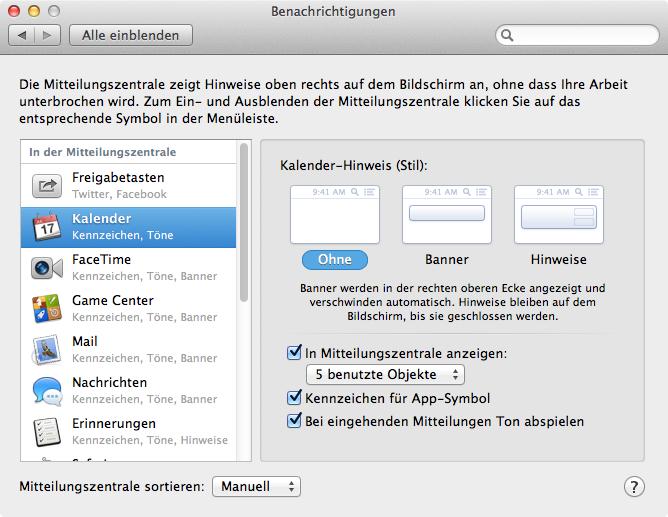Click Kennzeichen, Töne, Hinweise subtitle
This screenshot has width=668, height=517.
tap(150, 440)
